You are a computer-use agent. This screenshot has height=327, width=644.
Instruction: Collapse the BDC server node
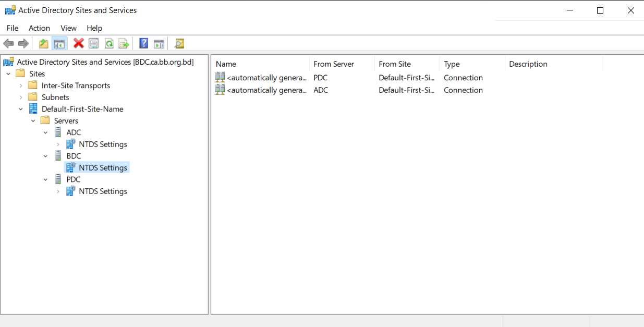click(x=46, y=156)
